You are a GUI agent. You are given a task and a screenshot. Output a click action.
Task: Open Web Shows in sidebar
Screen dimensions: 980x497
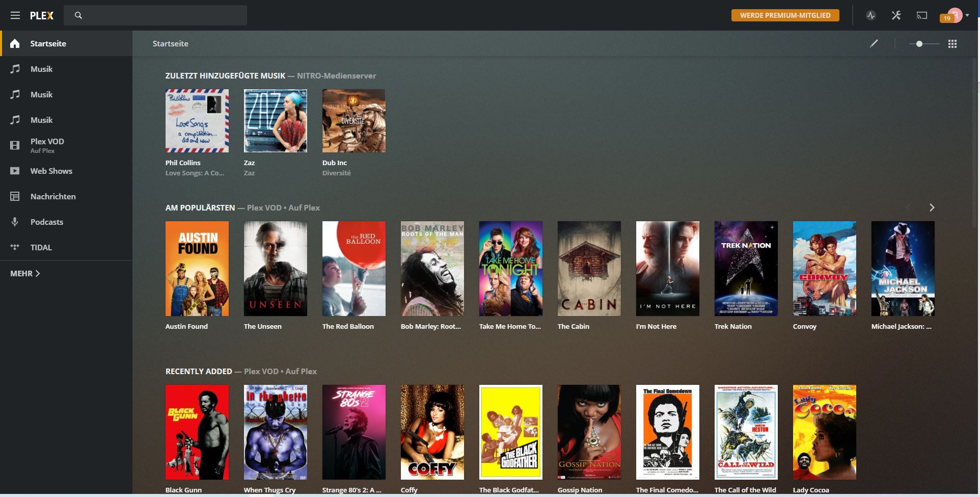pos(66,171)
